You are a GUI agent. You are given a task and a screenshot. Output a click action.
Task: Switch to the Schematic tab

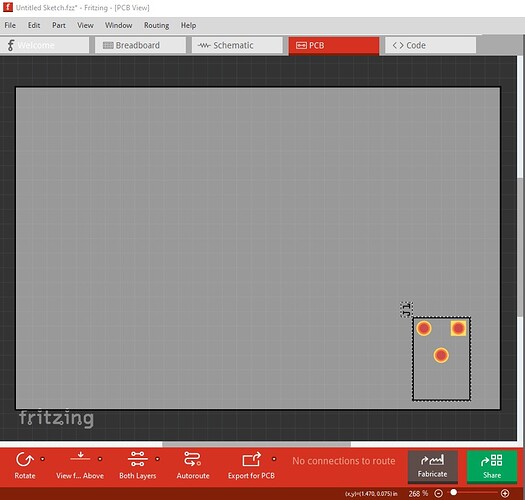(x=237, y=45)
